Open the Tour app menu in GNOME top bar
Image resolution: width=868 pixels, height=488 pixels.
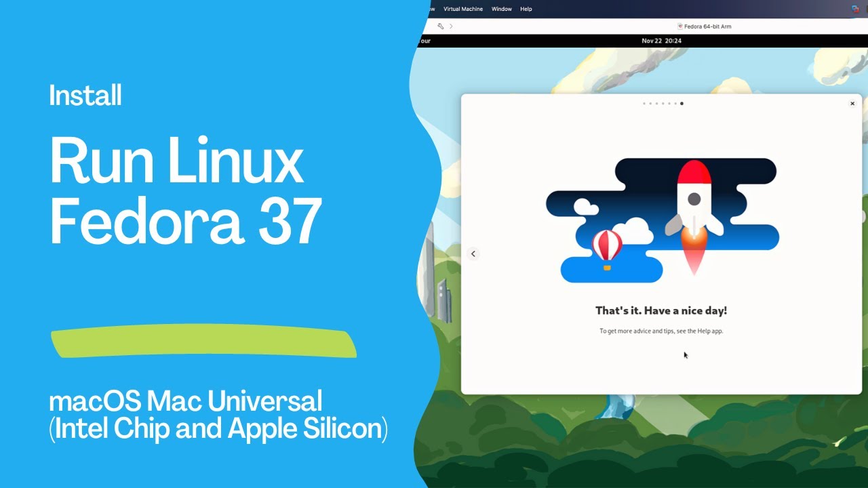click(424, 41)
